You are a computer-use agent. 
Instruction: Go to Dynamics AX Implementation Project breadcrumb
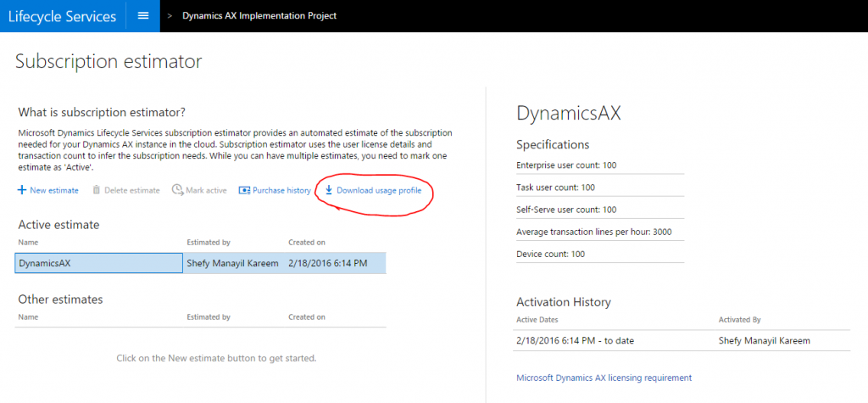[x=259, y=15]
